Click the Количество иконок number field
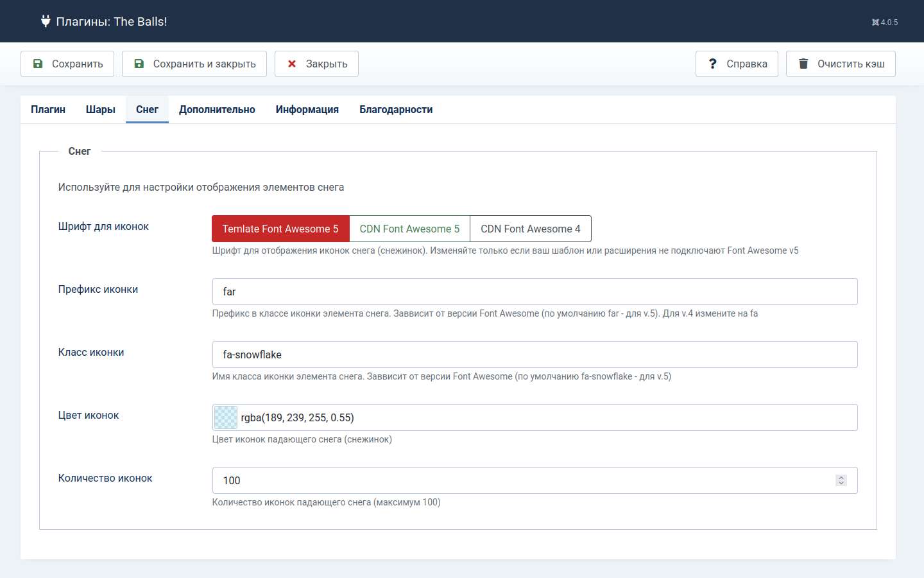This screenshot has width=924, height=578. tap(535, 480)
